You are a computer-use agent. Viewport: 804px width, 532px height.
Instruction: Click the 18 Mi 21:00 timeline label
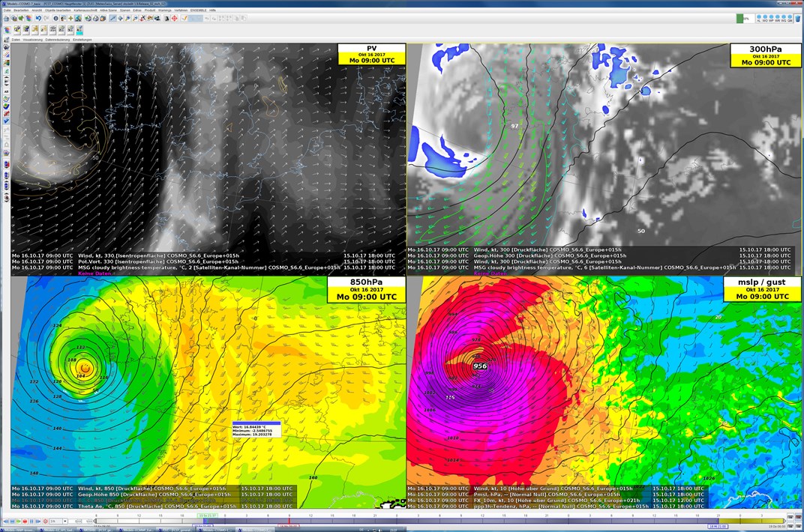click(x=717, y=526)
